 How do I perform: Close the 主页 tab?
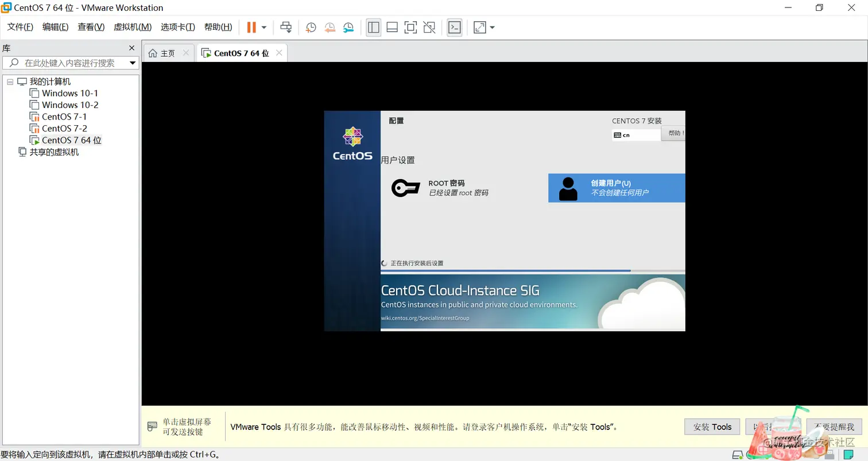click(185, 53)
